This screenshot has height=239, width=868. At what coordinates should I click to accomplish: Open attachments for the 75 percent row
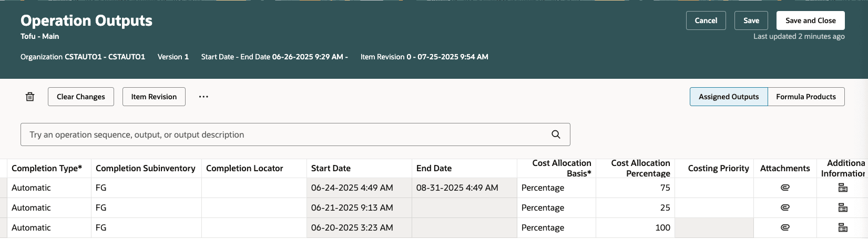pos(785,188)
